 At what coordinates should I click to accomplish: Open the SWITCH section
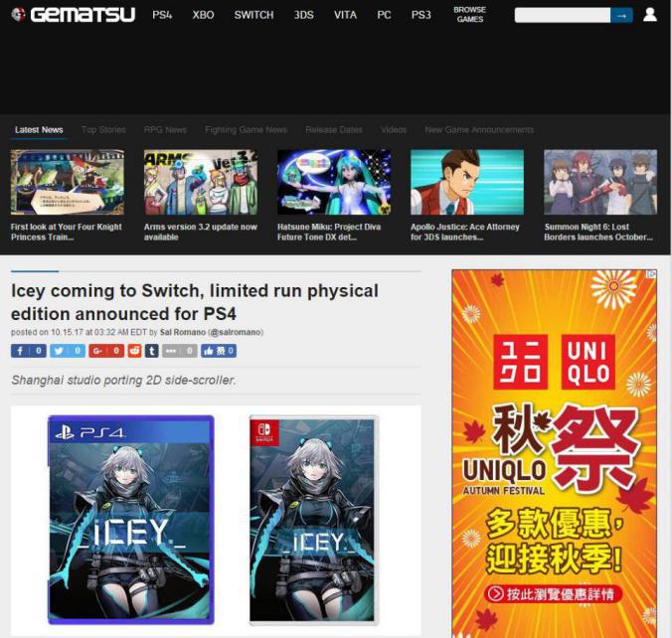coord(253,15)
